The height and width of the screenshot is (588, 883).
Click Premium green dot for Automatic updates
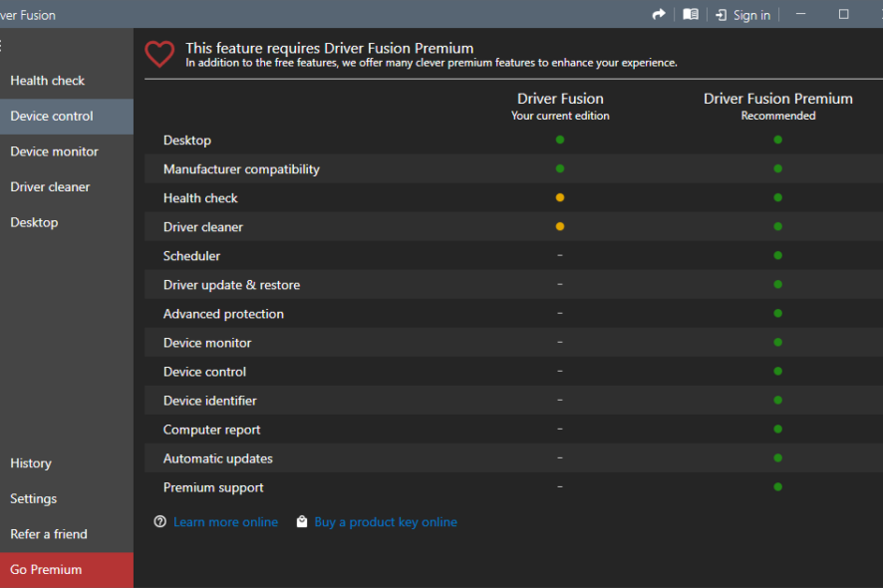(777, 457)
